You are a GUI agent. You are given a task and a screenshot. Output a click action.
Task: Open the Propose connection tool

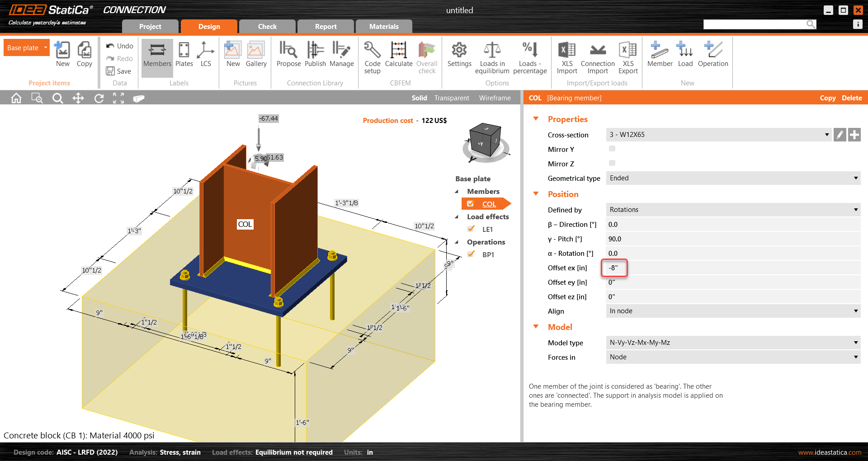pos(288,55)
